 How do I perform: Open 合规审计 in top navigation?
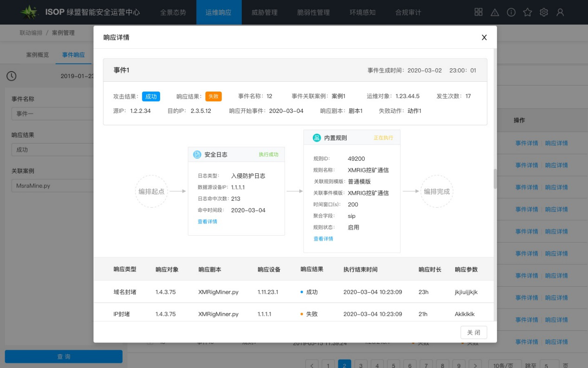(408, 13)
